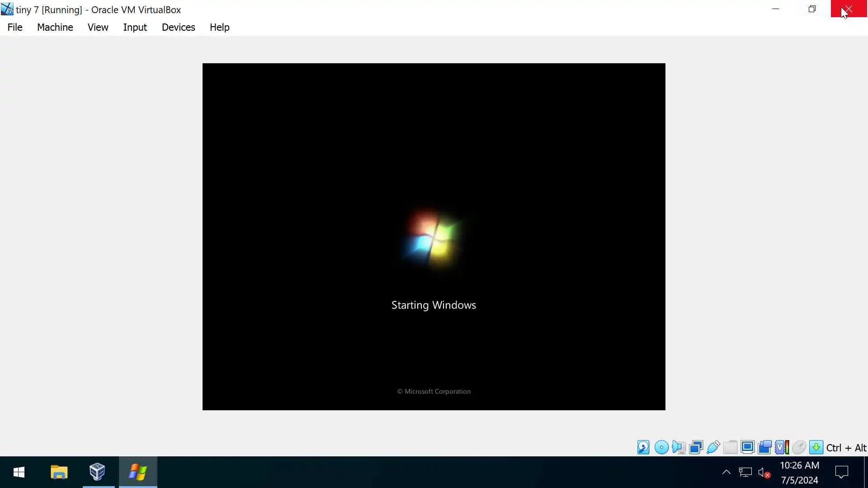Click the recording status indicator icon
Image resolution: width=868 pixels, height=488 pixels.
764,447
